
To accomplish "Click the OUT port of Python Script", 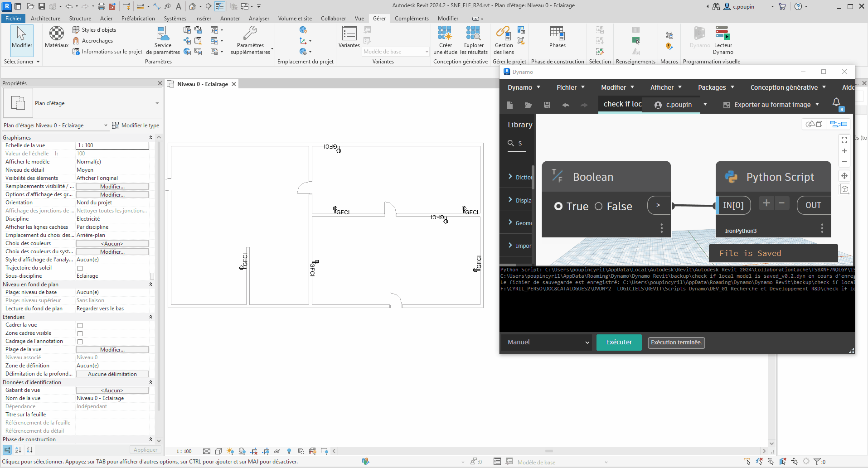I will point(813,205).
